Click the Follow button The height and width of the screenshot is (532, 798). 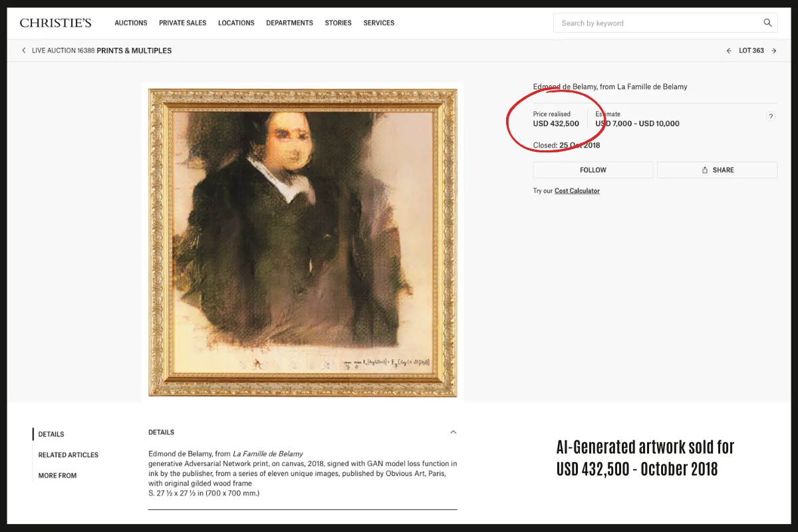(593, 170)
